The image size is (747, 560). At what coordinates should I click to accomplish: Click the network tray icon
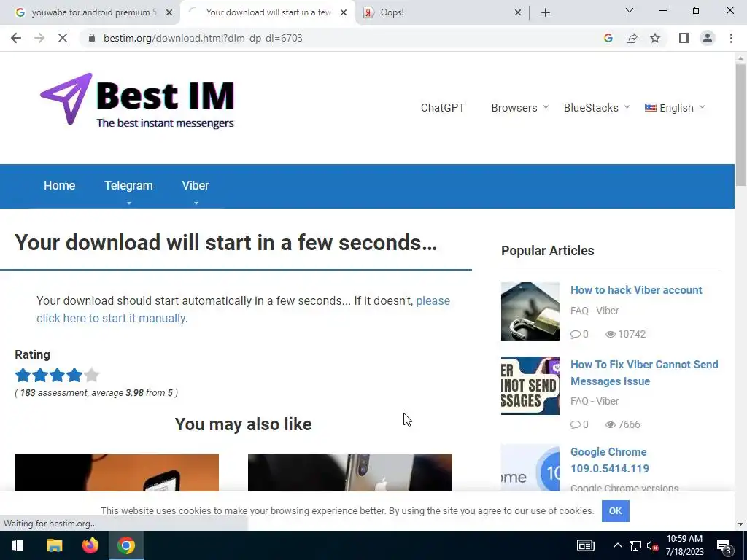(x=635, y=545)
